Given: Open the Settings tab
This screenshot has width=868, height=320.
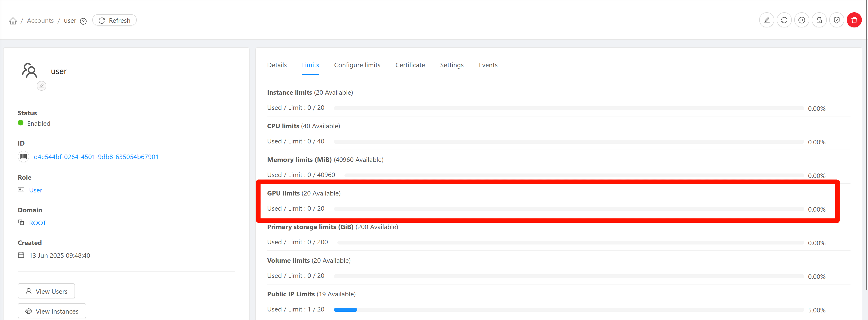Looking at the screenshot, I should (x=452, y=65).
